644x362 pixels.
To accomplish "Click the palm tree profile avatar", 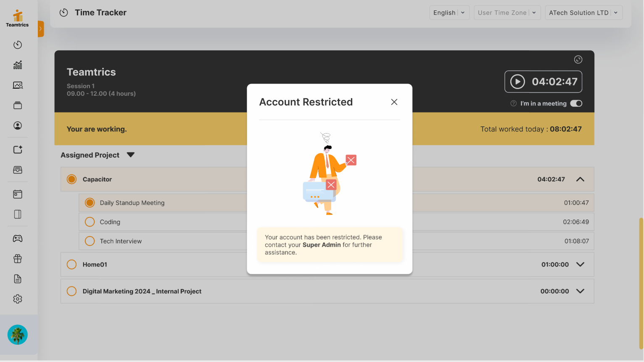I will coord(18,335).
